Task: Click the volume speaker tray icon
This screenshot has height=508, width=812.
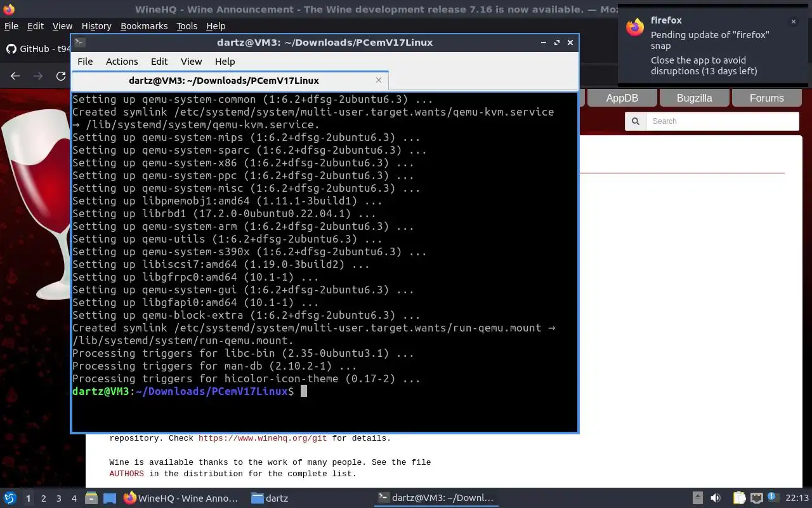Action: click(x=716, y=498)
